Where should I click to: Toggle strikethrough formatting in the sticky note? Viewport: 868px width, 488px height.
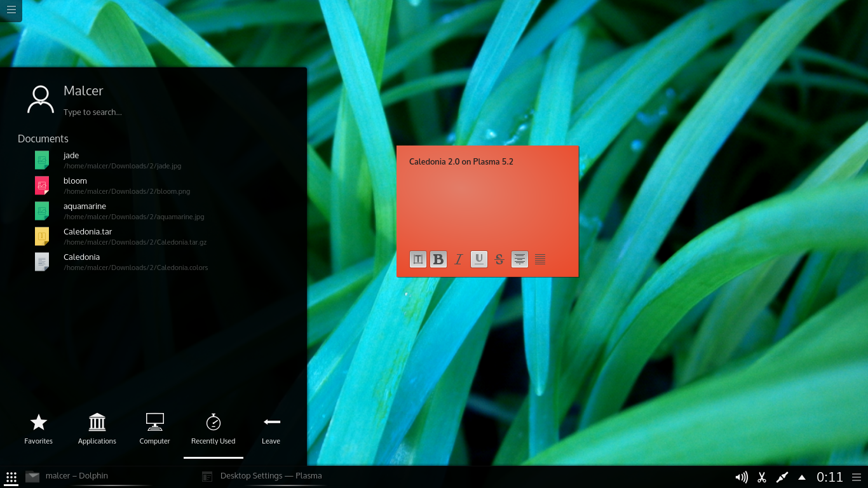pos(499,259)
